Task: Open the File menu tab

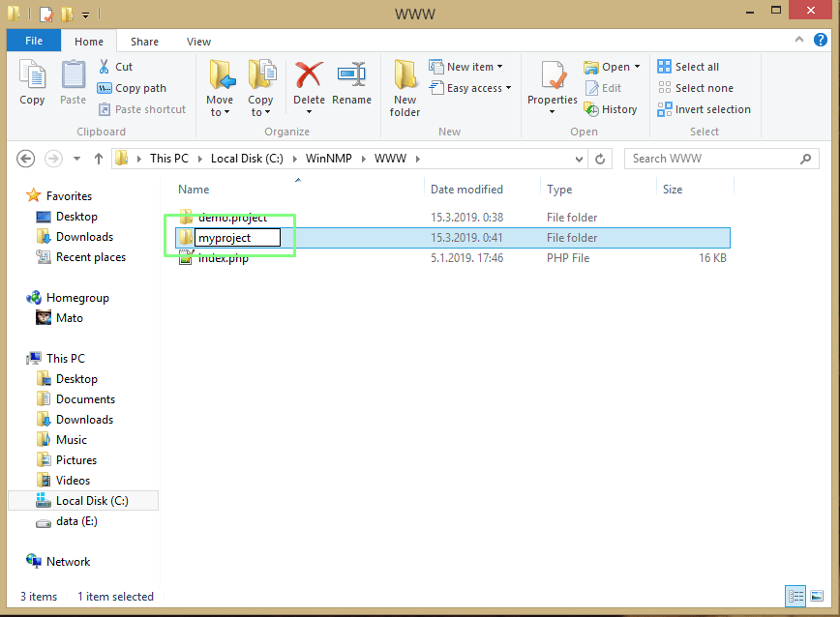Action: coord(34,41)
